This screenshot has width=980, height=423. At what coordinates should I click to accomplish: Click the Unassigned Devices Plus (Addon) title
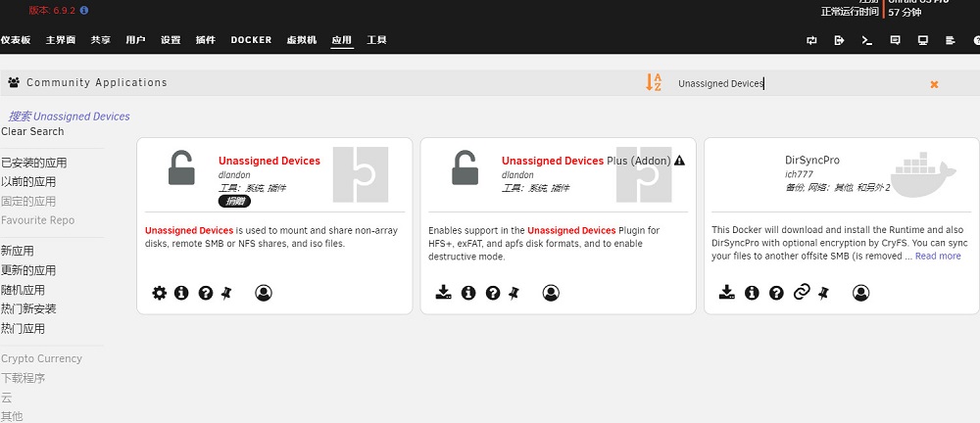[586, 161]
